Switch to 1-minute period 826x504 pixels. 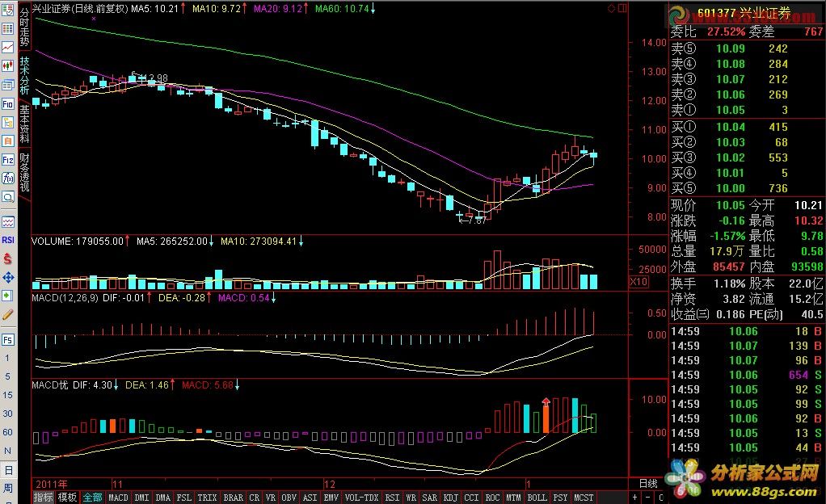(x=8, y=358)
